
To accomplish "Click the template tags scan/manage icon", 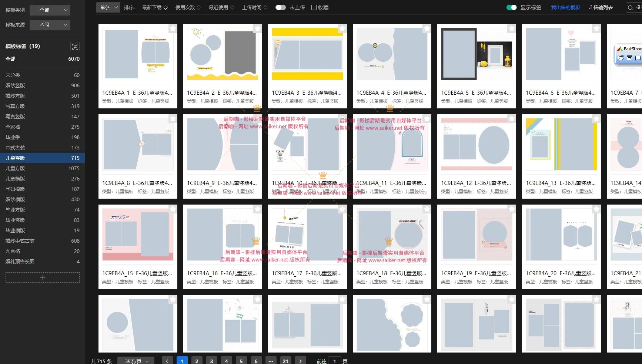I will click(x=75, y=46).
